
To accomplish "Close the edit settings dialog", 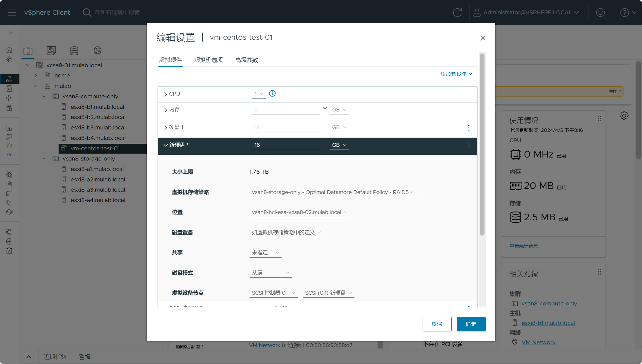I will (x=483, y=38).
